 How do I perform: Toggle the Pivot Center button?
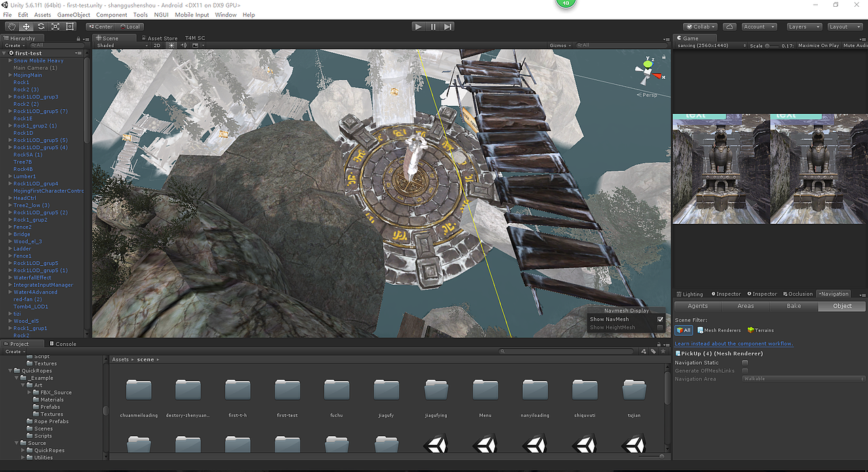coord(100,26)
